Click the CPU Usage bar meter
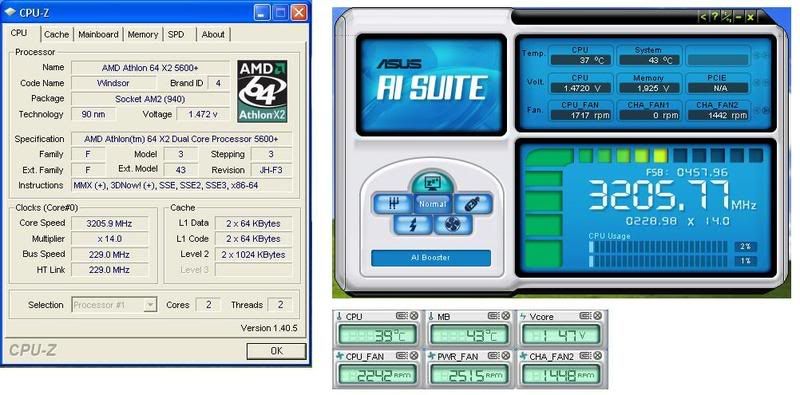 [x=658, y=254]
